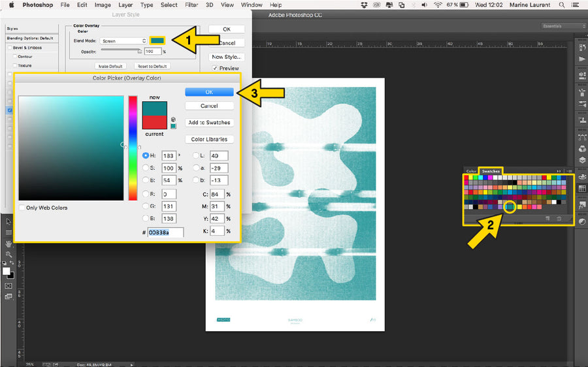Screen dimensions: 588x367
Task: Click the screen mode icon in toolbar
Action: (8, 296)
